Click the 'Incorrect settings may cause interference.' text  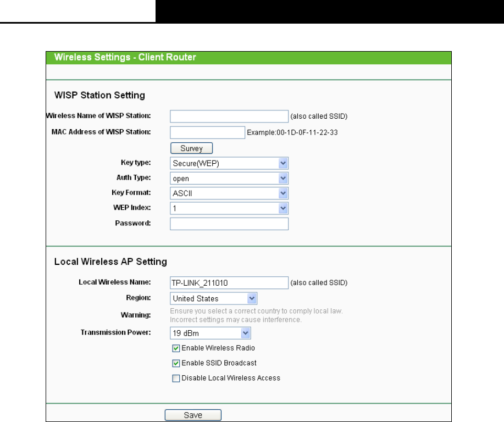(x=236, y=320)
